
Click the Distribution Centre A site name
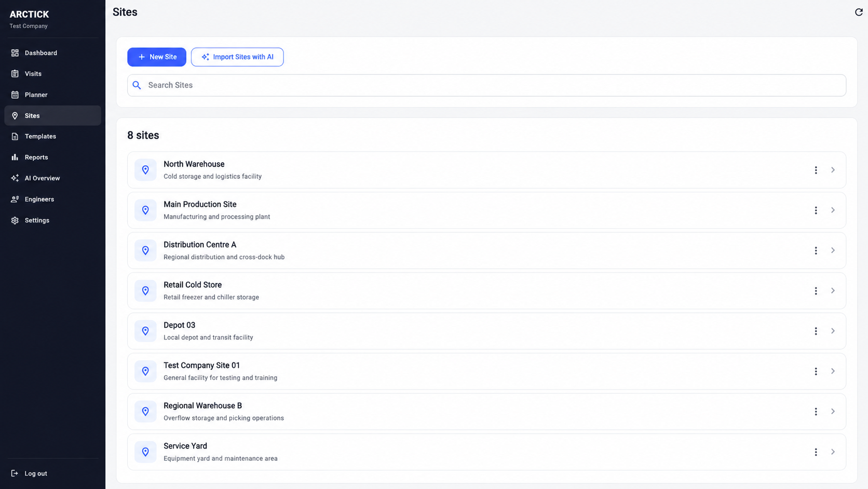(200, 245)
